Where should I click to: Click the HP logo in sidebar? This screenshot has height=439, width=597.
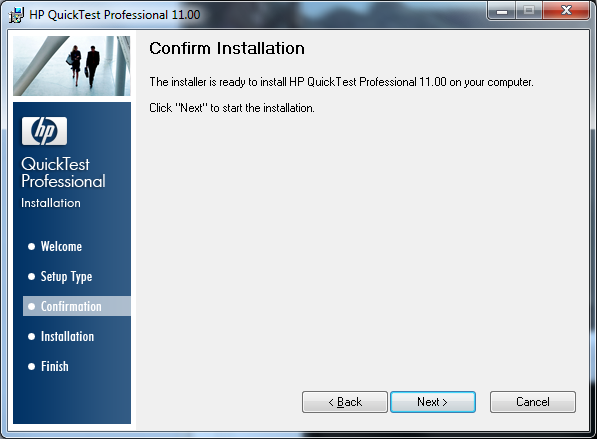pyautogui.click(x=45, y=131)
